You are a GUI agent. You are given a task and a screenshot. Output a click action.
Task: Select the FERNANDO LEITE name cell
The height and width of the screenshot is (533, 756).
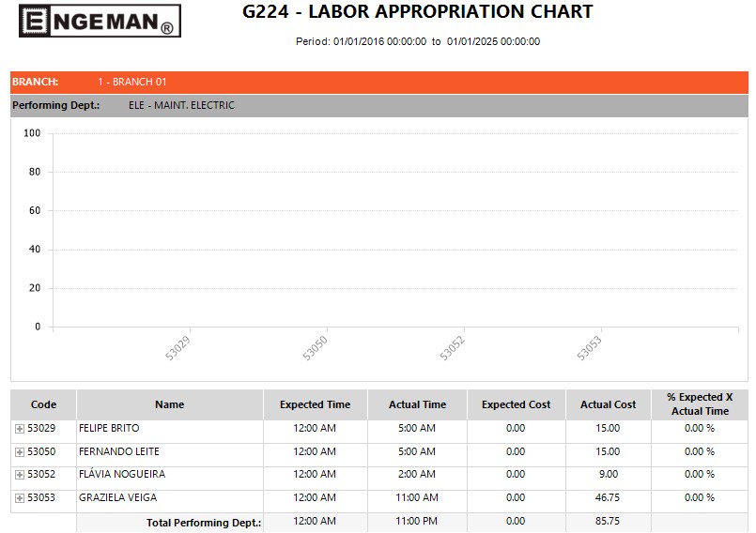[119, 452]
